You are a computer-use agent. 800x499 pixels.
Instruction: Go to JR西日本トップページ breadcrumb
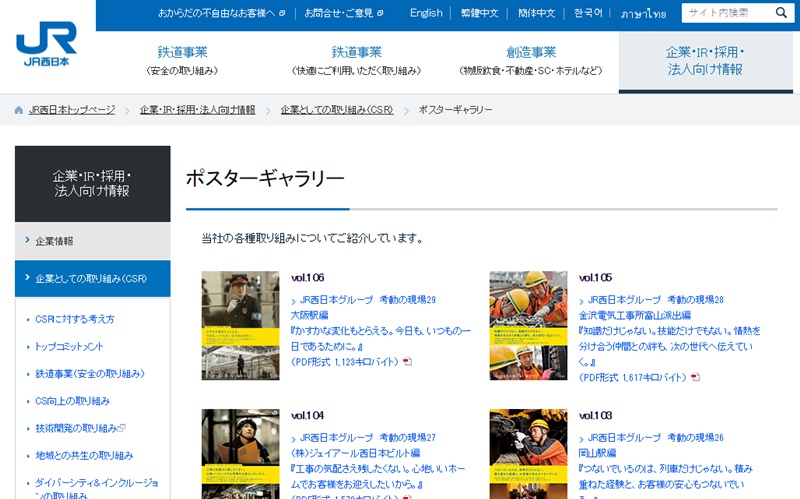click(x=72, y=110)
